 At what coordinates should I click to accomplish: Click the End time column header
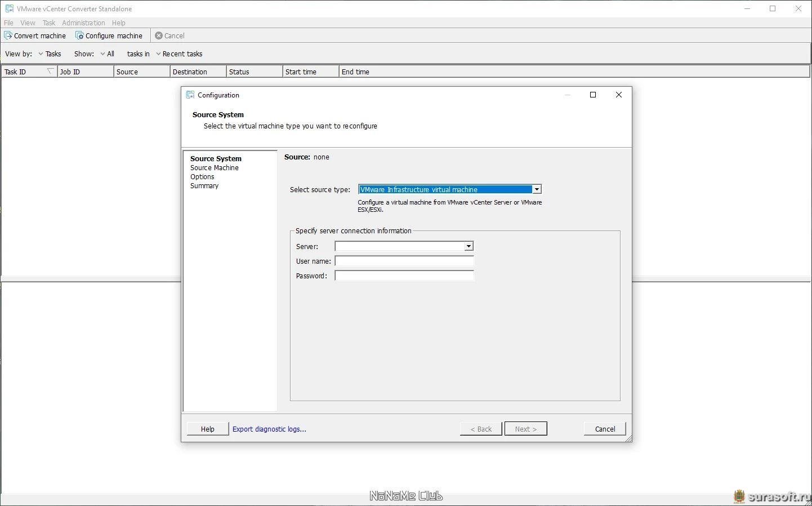574,72
